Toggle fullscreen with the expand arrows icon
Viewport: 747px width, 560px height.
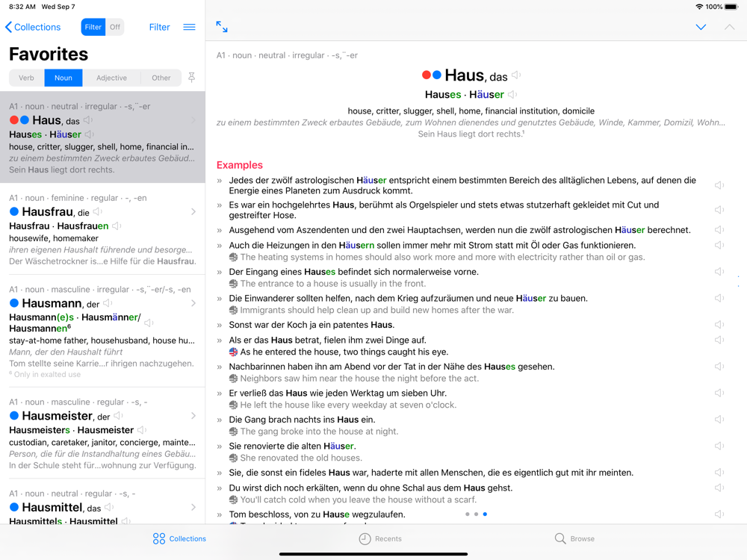pyautogui.click(x=222, y=27)
